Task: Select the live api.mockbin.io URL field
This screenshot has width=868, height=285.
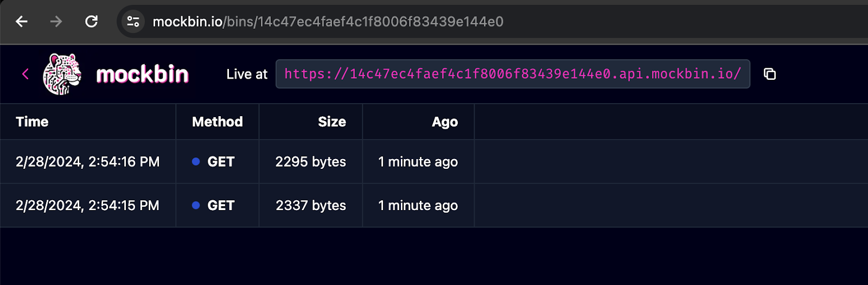Action: coord(513,74)
